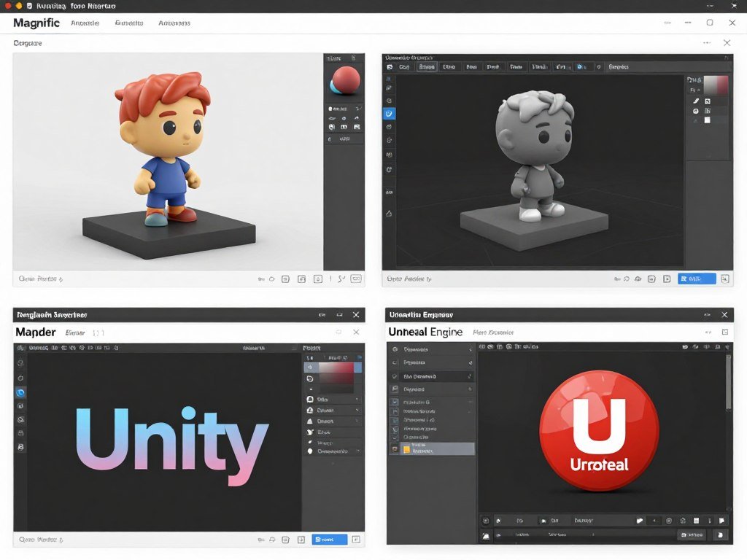Click shield icon on third Unneal left-panel row
Screen dimensions: 747x560
click(x=395, y=376)
